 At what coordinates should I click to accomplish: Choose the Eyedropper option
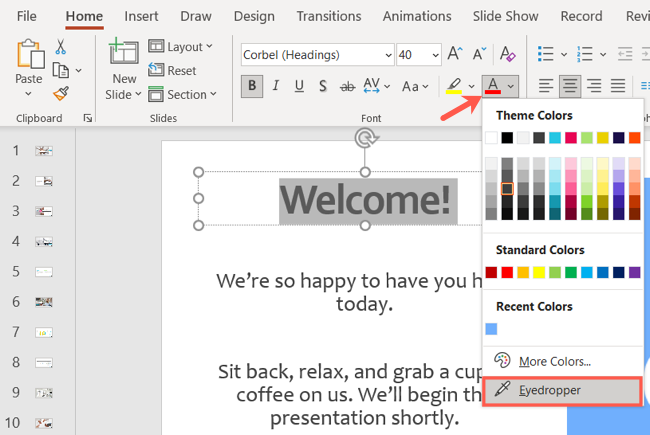click(563, 390)
